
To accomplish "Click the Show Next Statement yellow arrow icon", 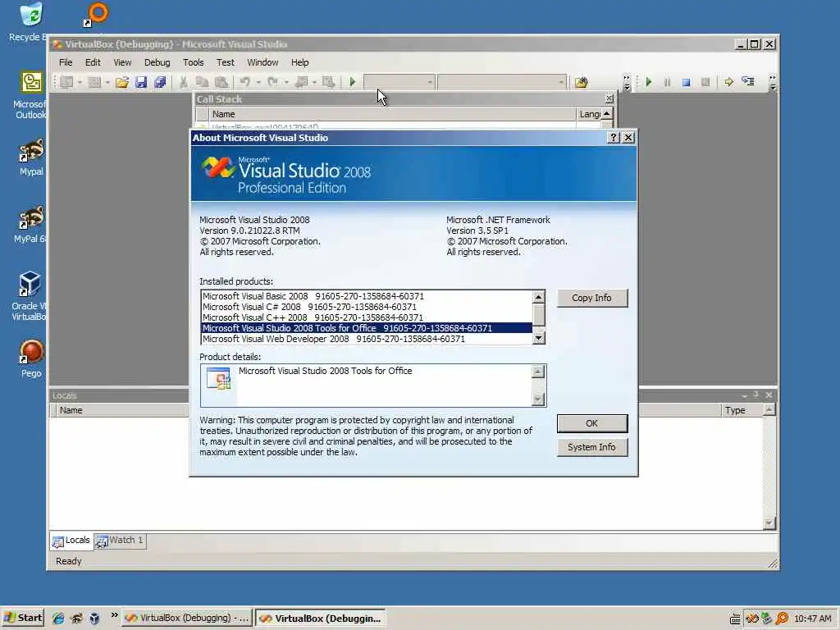I will click(728, 82).
